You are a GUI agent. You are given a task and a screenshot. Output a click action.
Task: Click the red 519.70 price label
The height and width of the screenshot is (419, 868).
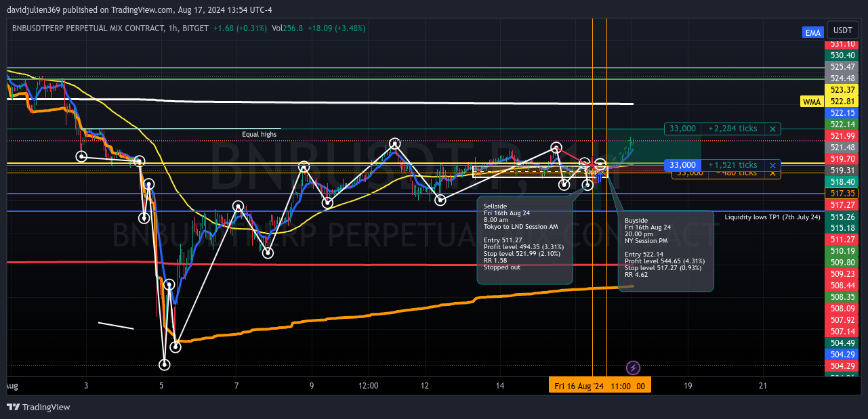842,159
